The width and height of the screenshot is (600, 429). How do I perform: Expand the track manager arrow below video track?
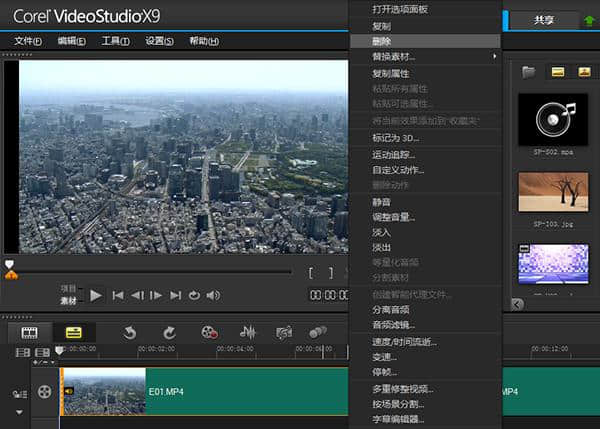pos(19,411)
